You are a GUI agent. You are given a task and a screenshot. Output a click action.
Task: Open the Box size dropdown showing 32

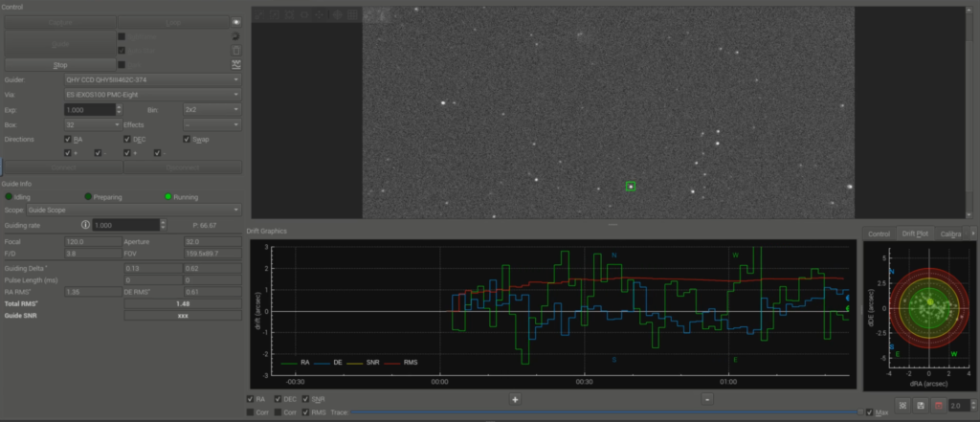[93, 124]
